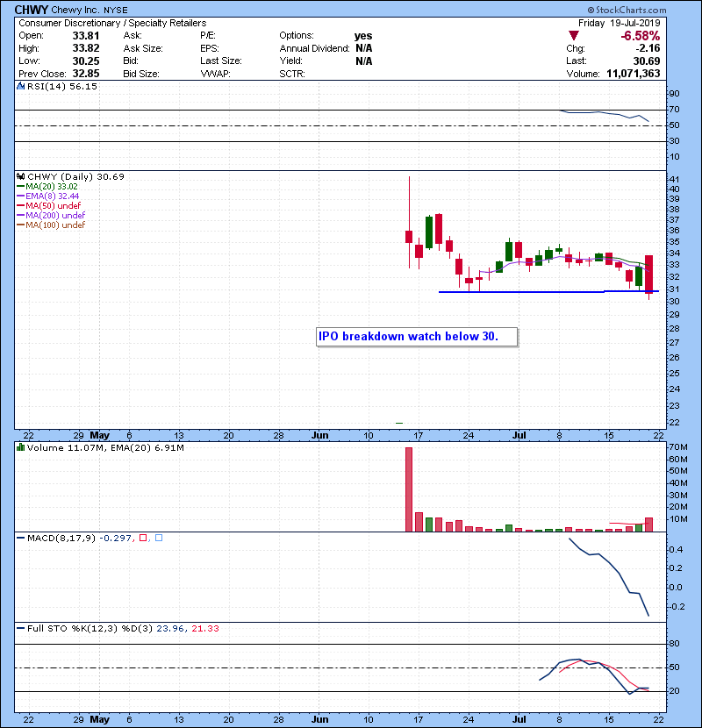
Task: Click the MA(20) 33.02 legend entry
Action: pos(52,187)
